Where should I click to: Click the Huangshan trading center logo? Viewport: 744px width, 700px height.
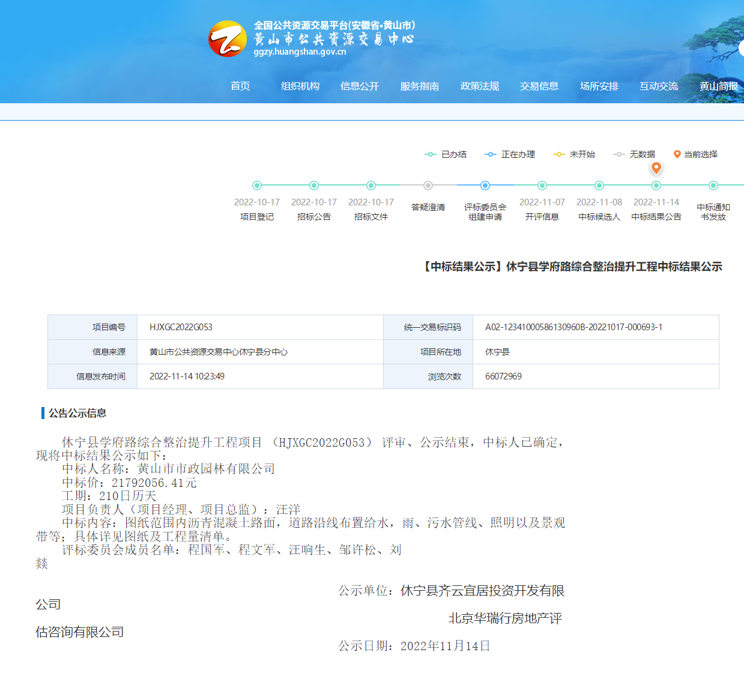coord(227,39)
